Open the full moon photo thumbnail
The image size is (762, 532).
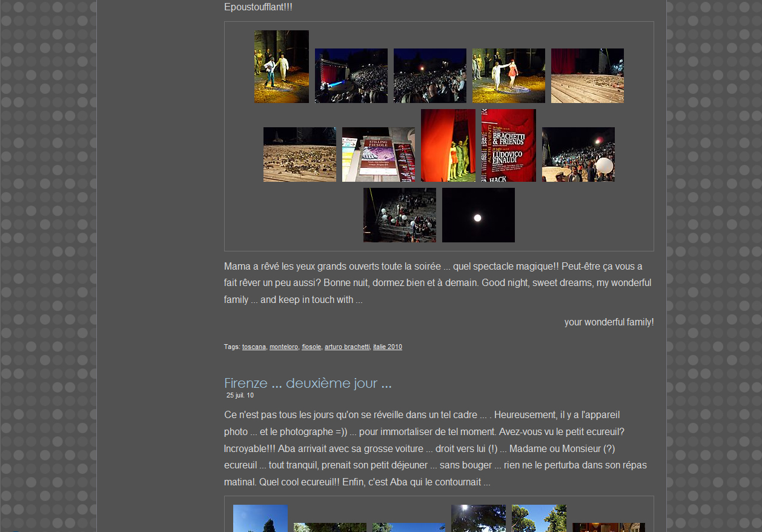point(478,215)
